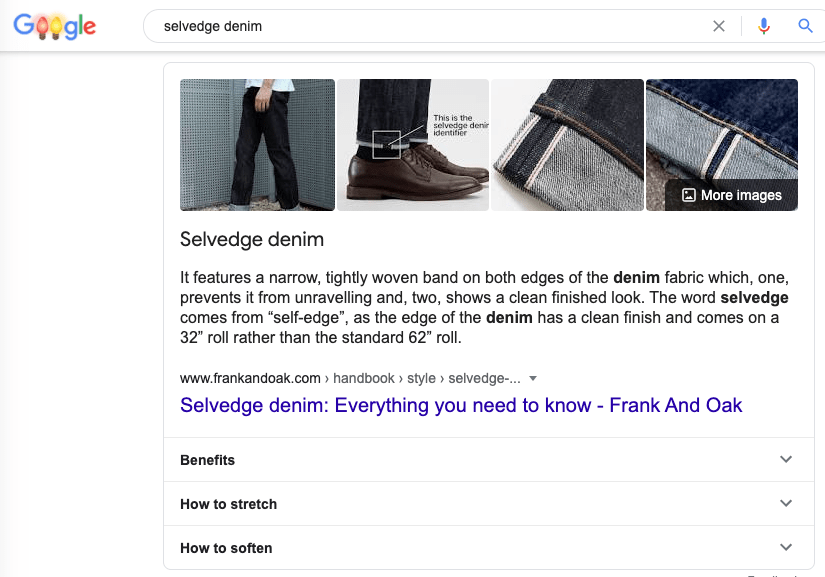
Task: Click the Benefits row label
Action: (207, 460)
